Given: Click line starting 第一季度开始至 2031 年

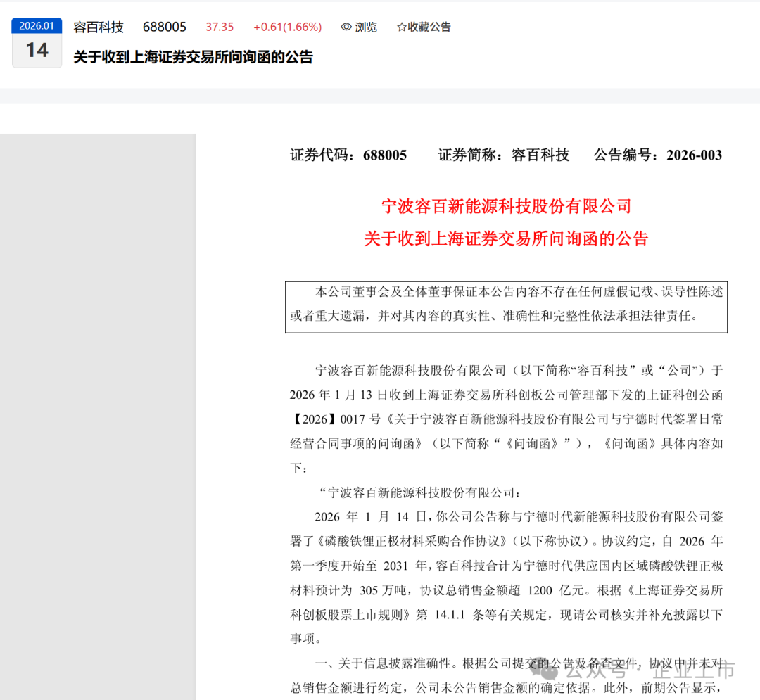Looking at the screenshot, I should pos(507,566).
